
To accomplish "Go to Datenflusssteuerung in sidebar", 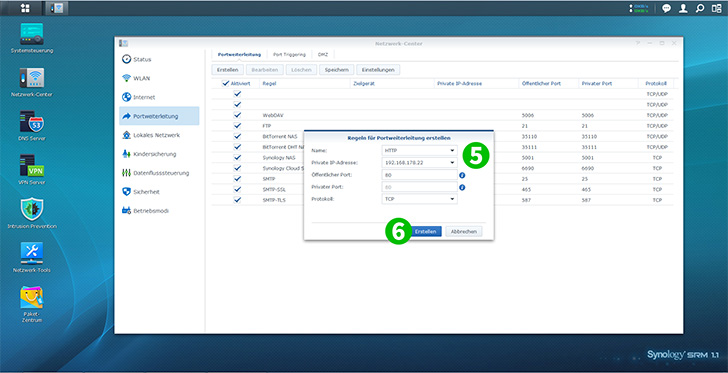I will pyautogui.click(x=159, y=173).
